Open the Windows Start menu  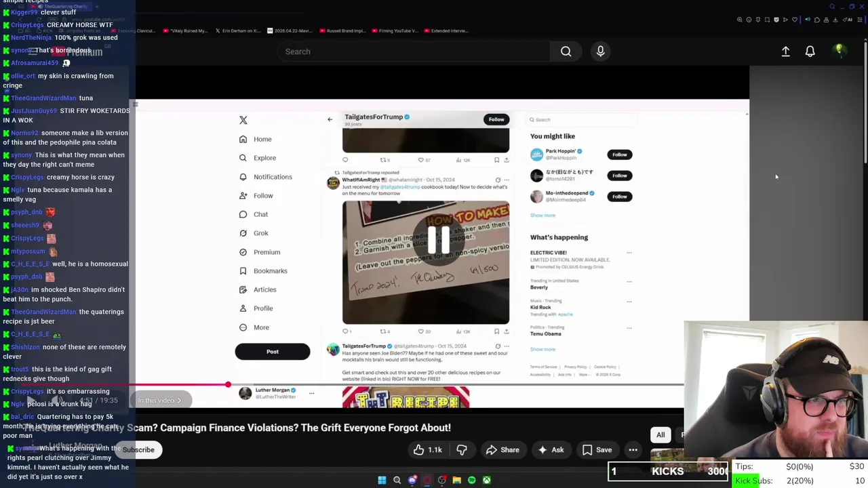(382, 481)
